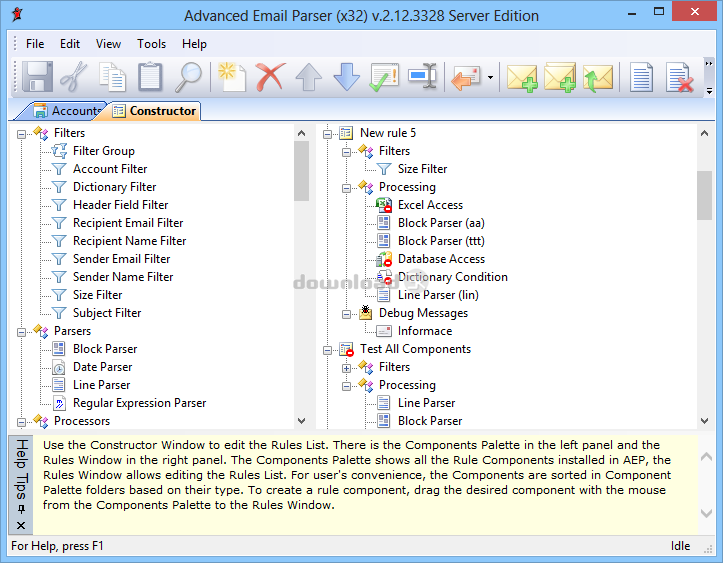Select Size Filter under New rule 5

tap(422, 169)
